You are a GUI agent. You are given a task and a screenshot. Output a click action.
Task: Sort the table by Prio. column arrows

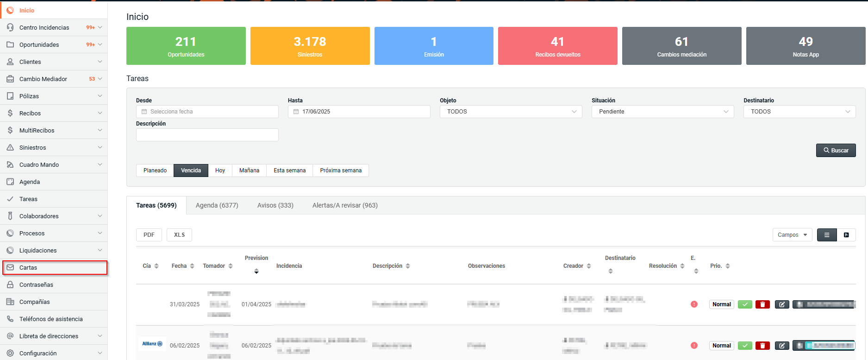728,266
